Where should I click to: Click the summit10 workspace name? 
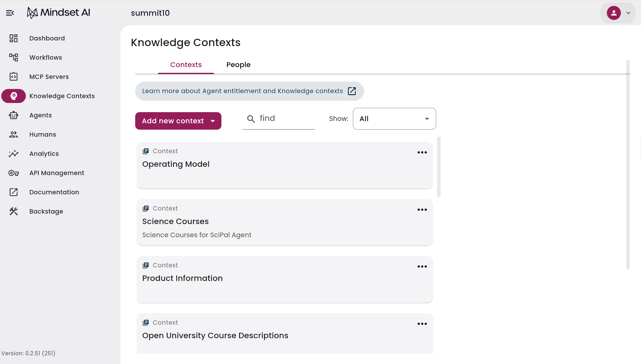pyautogui.click(x=150, y=13)
